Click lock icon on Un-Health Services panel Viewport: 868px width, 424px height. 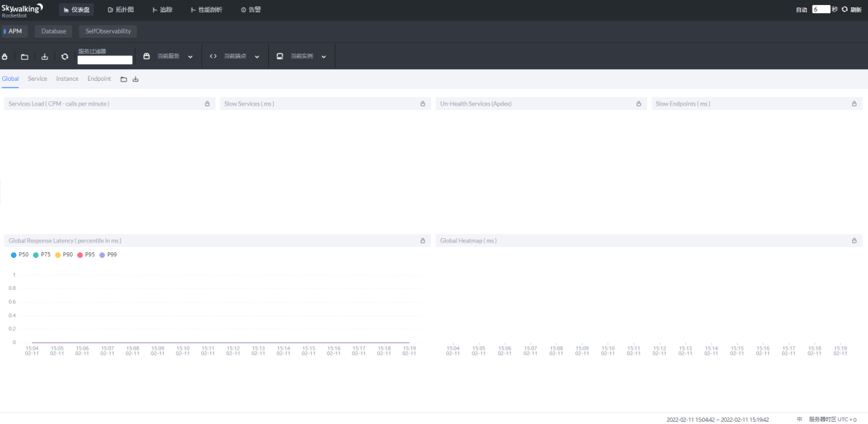639,103
